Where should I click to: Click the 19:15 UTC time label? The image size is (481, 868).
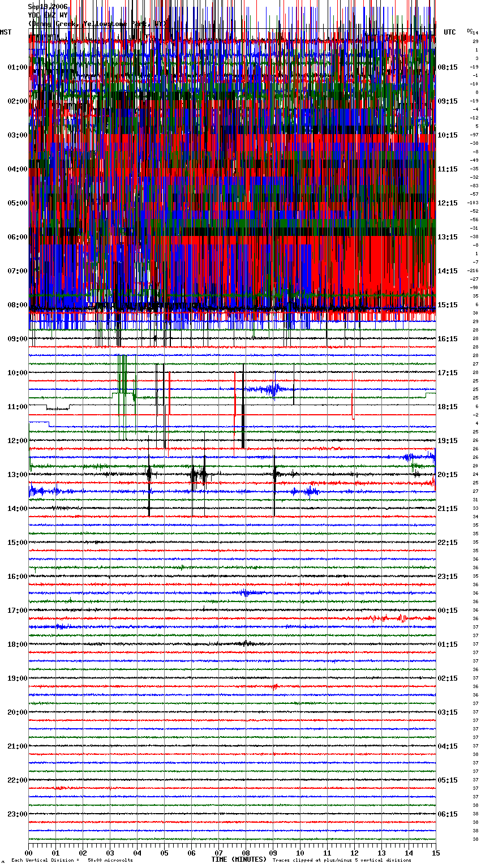[448, 441]
